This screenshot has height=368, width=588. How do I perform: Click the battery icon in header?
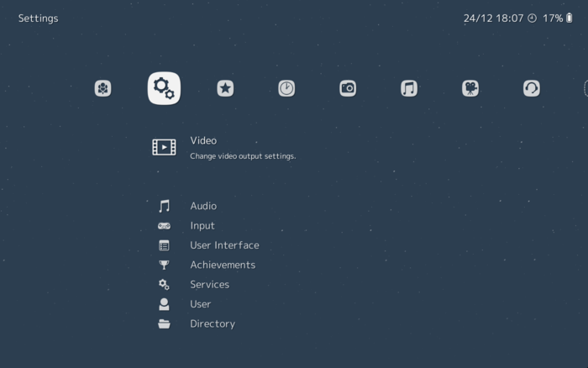click(x=570, y=18)
